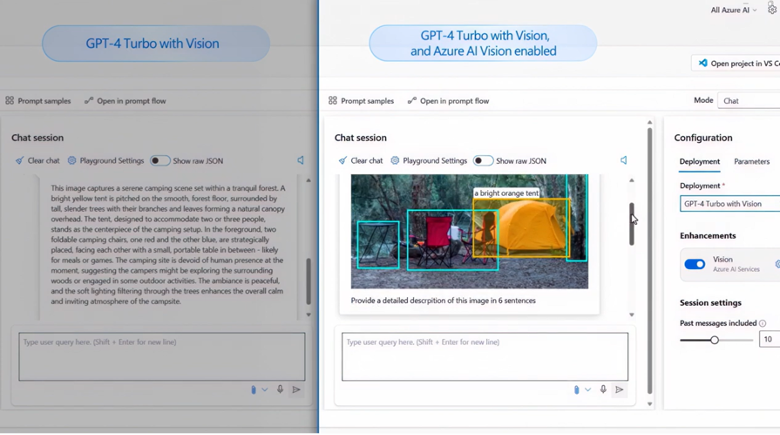
Task: Click the left panel's user query text box
Action: point(162,357)
